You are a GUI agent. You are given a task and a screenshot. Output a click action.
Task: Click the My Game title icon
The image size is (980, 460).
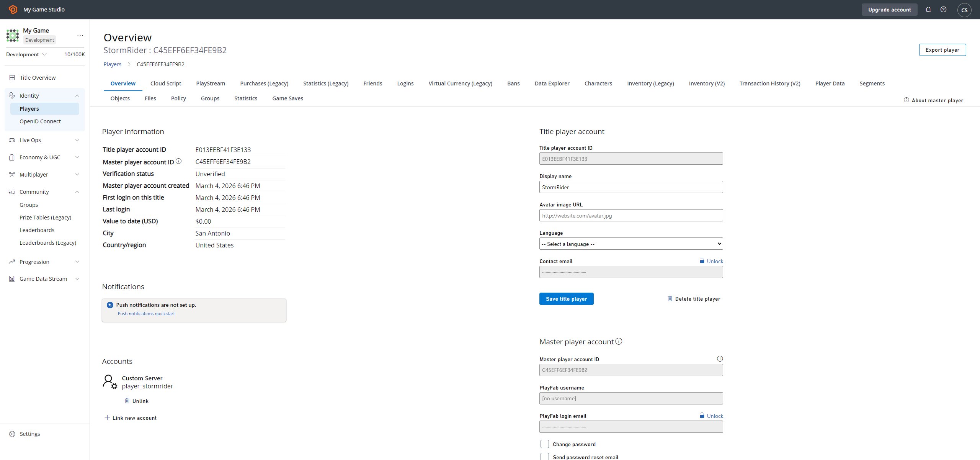coord(13,35)
